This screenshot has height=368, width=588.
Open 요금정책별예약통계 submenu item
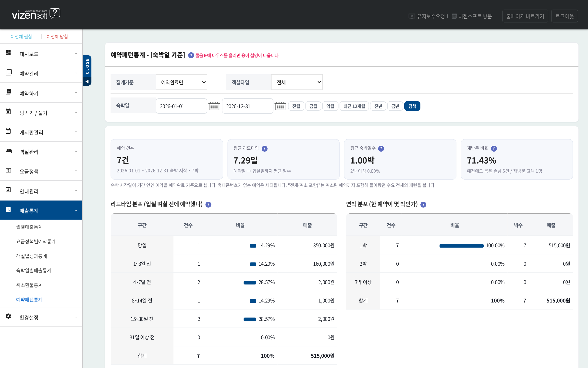pyautogui.click(x=36, y=242)
